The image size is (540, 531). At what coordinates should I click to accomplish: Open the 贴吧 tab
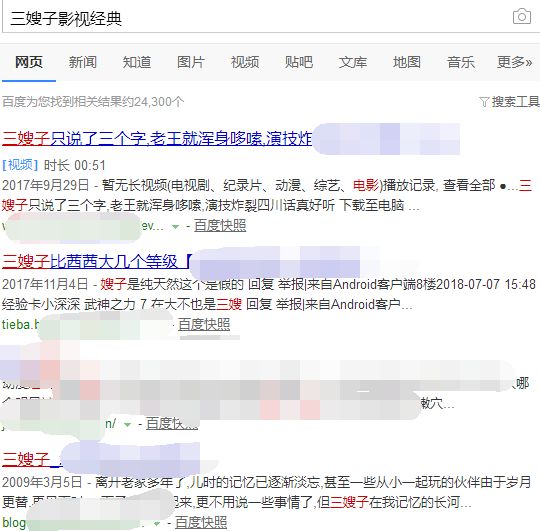point(299,62)
